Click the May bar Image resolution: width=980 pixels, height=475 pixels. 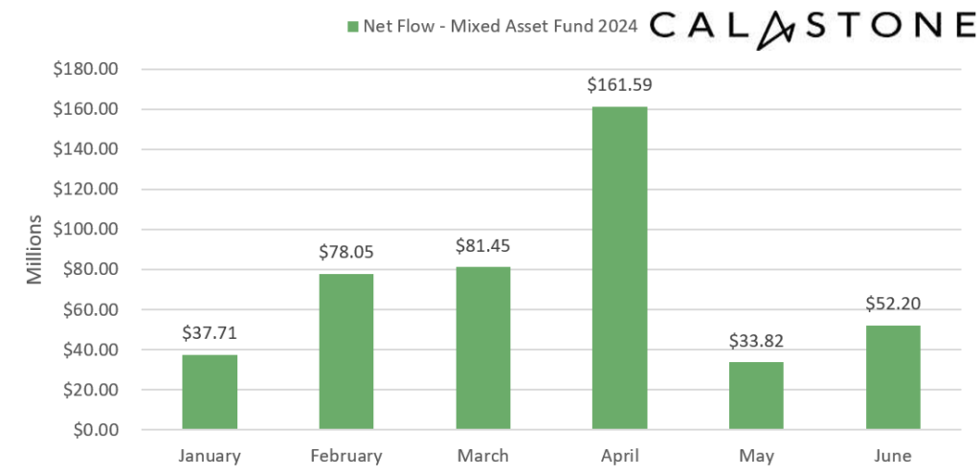click(x=756, y=395)
